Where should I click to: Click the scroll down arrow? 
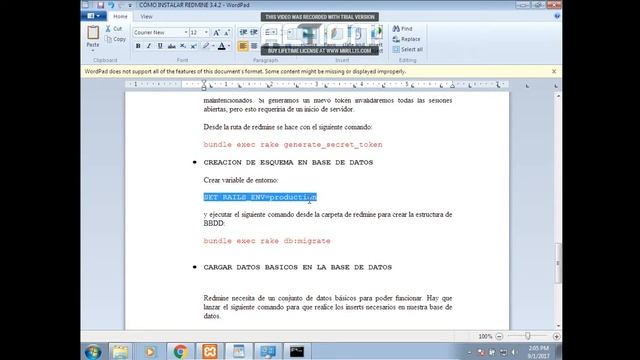(x=558, y=326)
